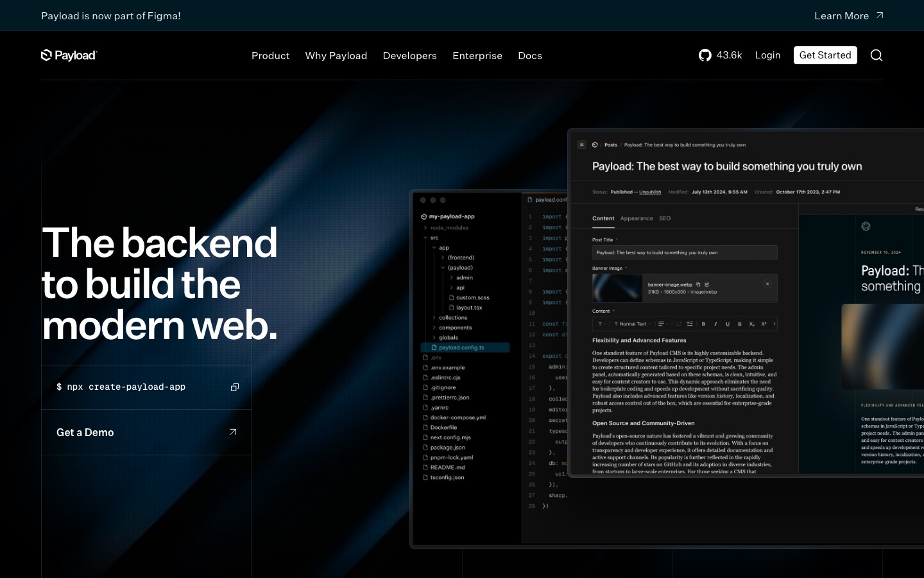
Task: Open docker-compose.yml in the file tree
Action: tap(454, 417)
